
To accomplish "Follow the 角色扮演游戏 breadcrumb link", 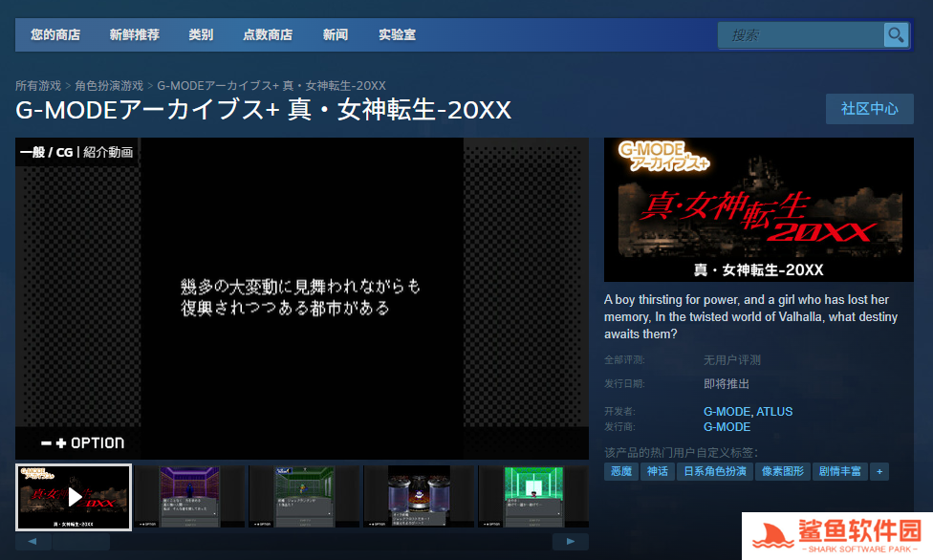I will [x=109, y=86].
